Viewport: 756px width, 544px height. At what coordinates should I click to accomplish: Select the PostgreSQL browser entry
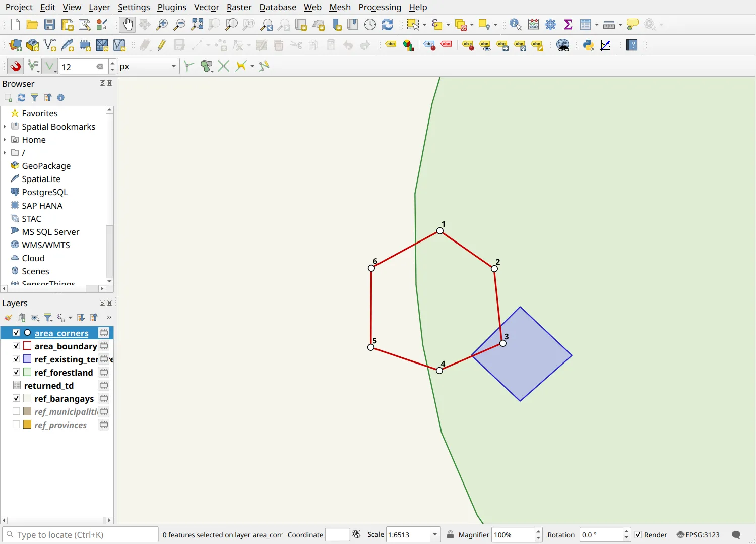(45, 192)
